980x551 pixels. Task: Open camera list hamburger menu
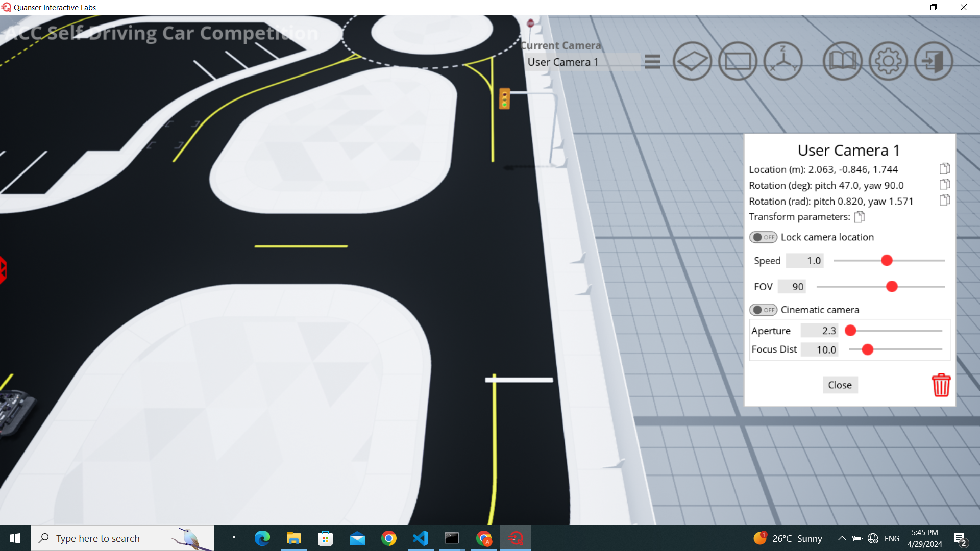tap(652, 62)
